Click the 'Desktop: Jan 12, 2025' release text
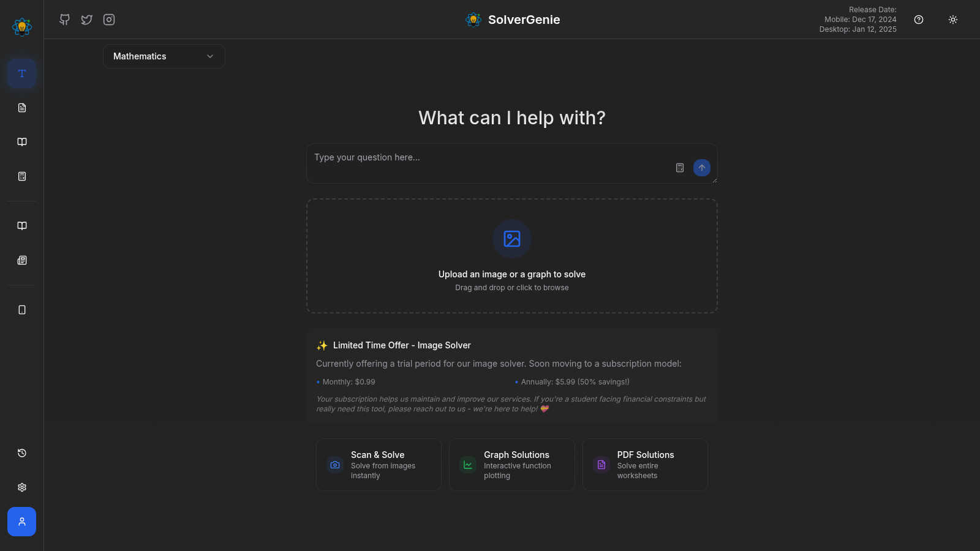 (x=858, y=29)
